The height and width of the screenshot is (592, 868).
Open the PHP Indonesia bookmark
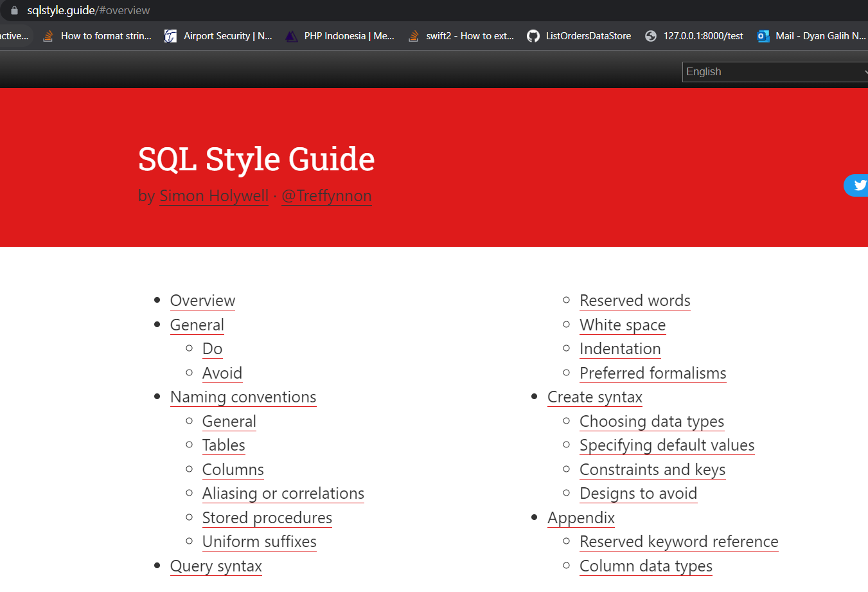(x=340, y=36)
